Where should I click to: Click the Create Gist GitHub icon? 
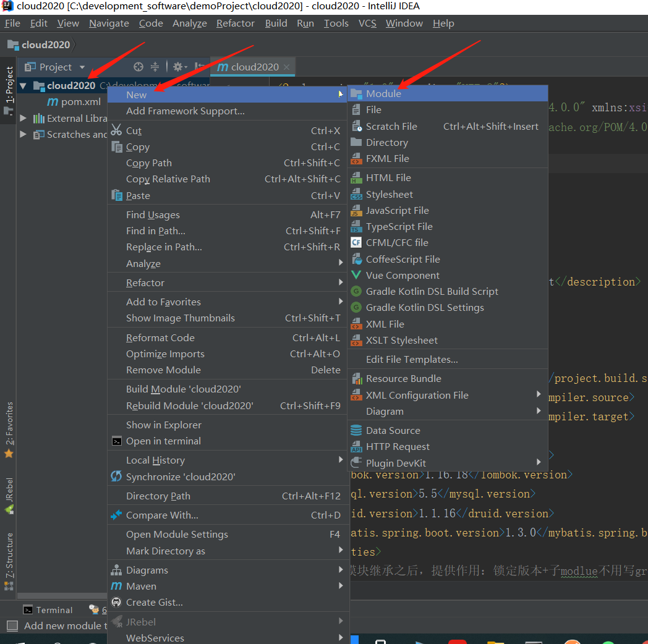(x=116, y=602)
